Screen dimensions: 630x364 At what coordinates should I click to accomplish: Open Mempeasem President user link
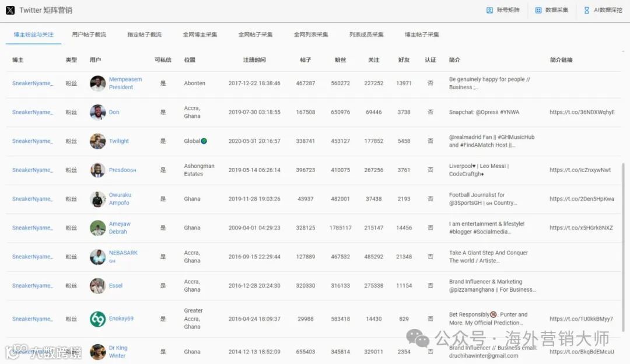(x=125, y=83)
